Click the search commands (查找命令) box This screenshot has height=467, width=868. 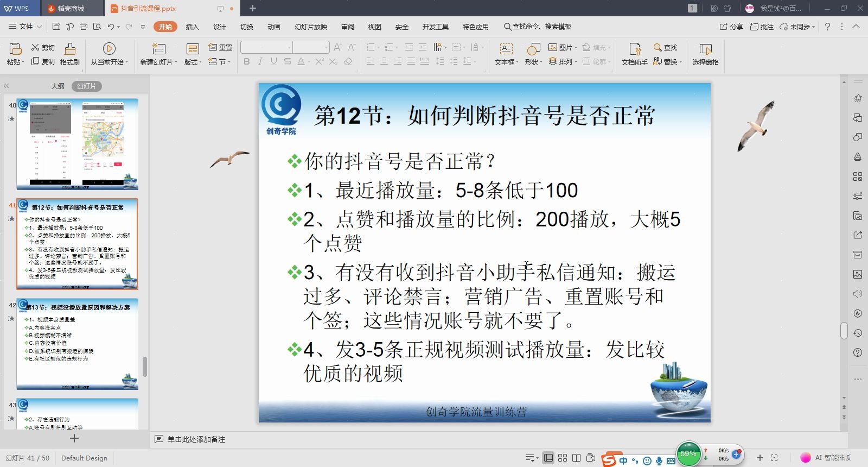tap(537, 27)
